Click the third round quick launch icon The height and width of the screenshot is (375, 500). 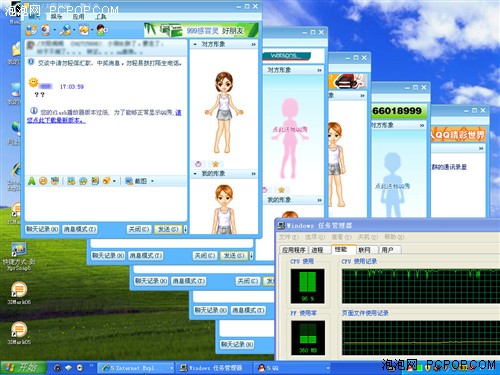point(80,368)
